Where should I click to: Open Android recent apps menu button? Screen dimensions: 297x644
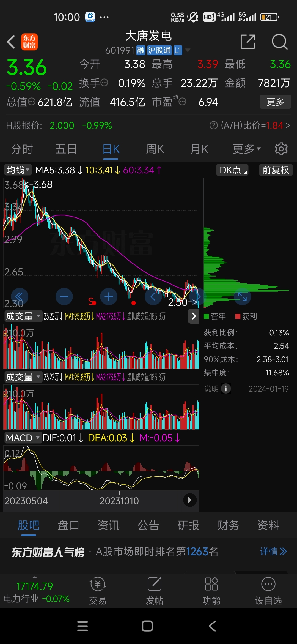click(x=82, y=626)
